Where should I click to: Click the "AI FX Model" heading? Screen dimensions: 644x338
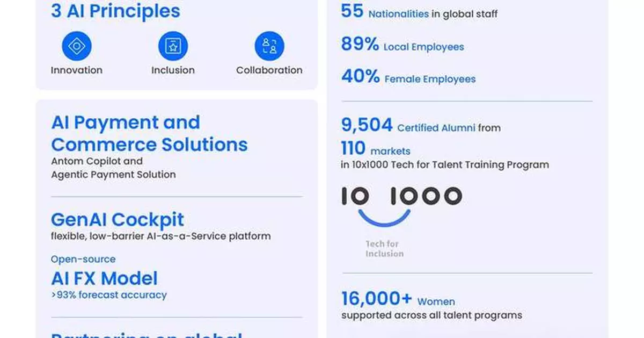[x=104, y=278]
